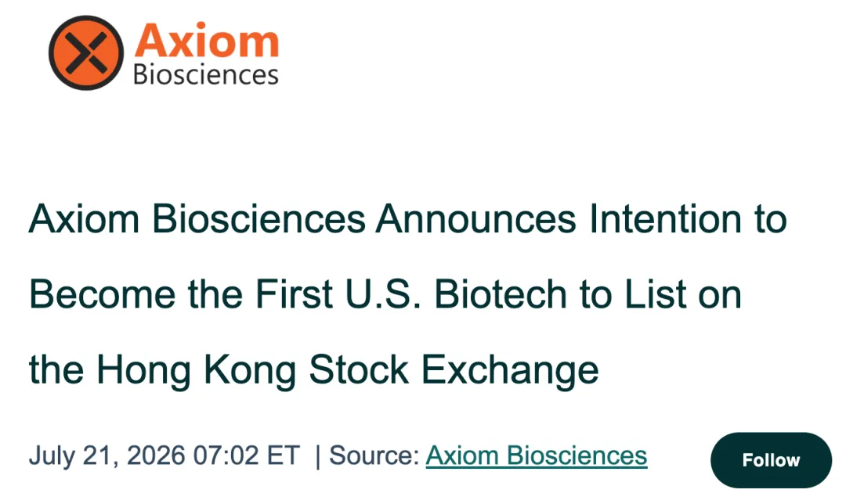Open the Axiom Biosciences source link

(x=537, y=455)
